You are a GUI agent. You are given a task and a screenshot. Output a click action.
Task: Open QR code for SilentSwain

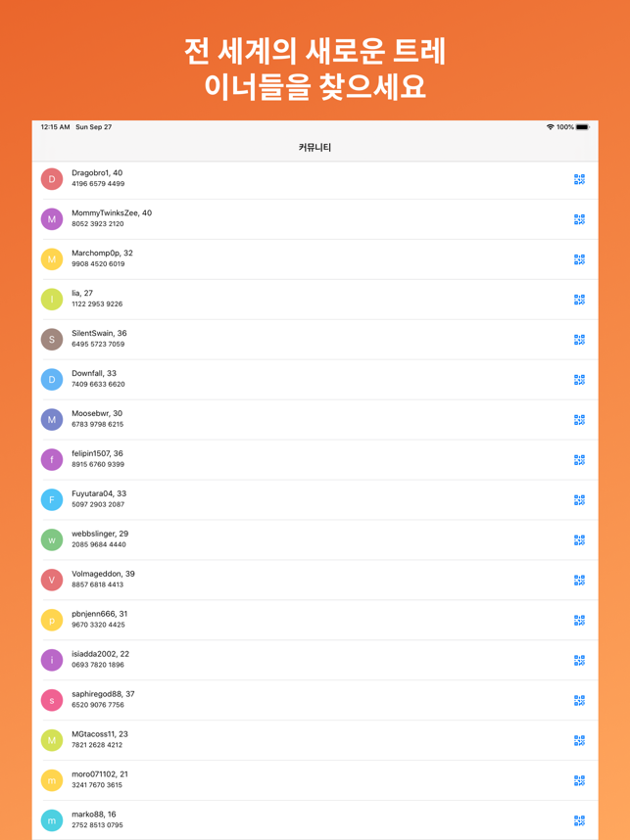click(x=579, y=340)
